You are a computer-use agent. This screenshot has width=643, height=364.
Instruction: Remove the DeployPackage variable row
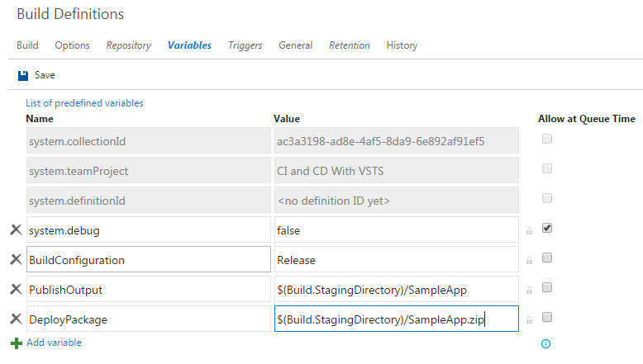pos(16,319)
